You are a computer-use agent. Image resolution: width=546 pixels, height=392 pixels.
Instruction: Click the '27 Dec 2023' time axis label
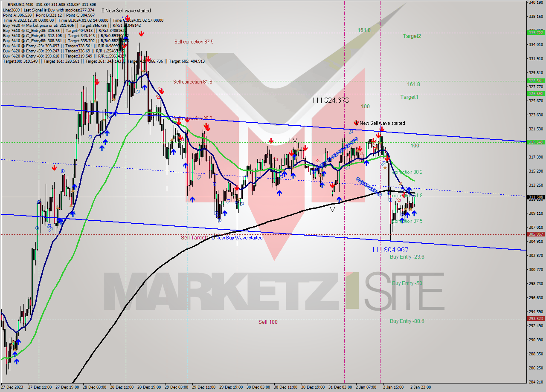pos(12,387)
